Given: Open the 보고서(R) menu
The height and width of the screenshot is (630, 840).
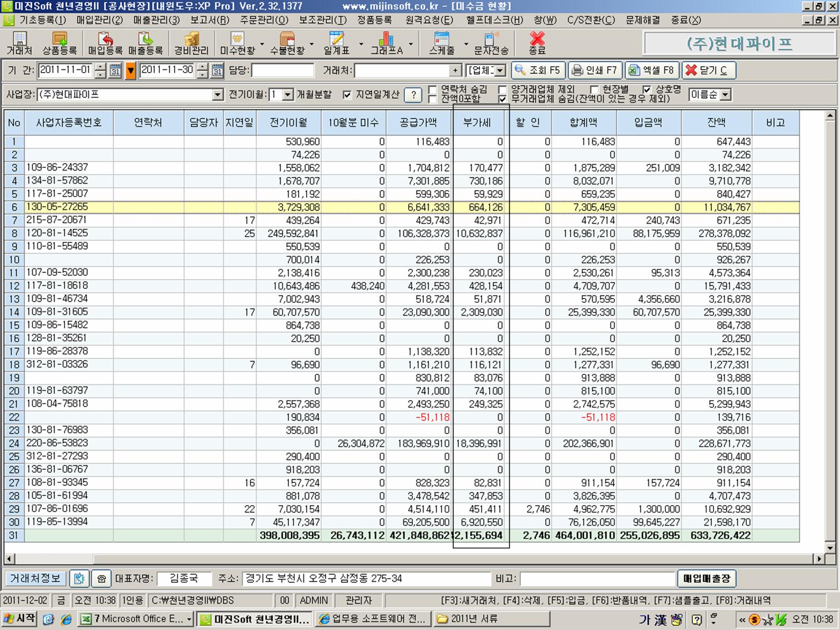Looking at the screenshot, I should 210,20.
